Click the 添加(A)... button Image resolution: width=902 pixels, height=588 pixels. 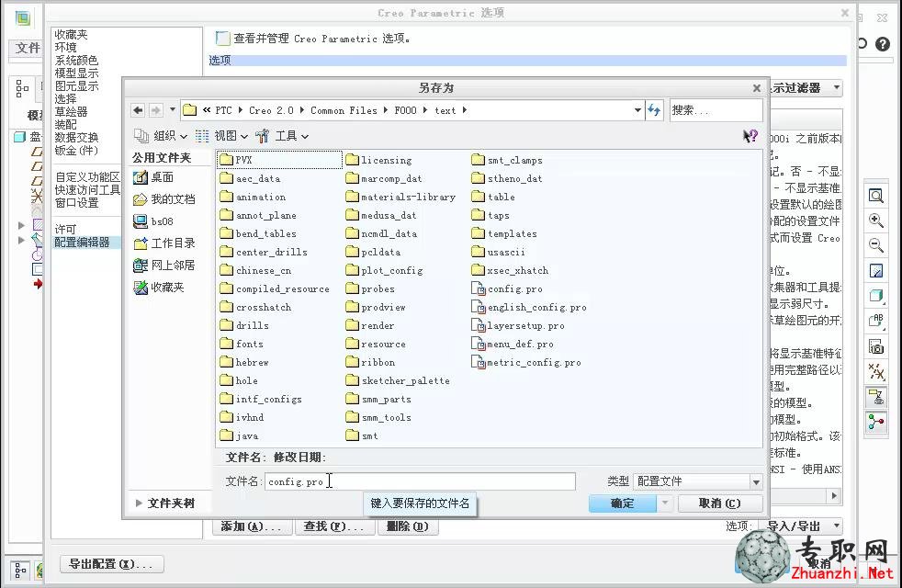point(252,526)
